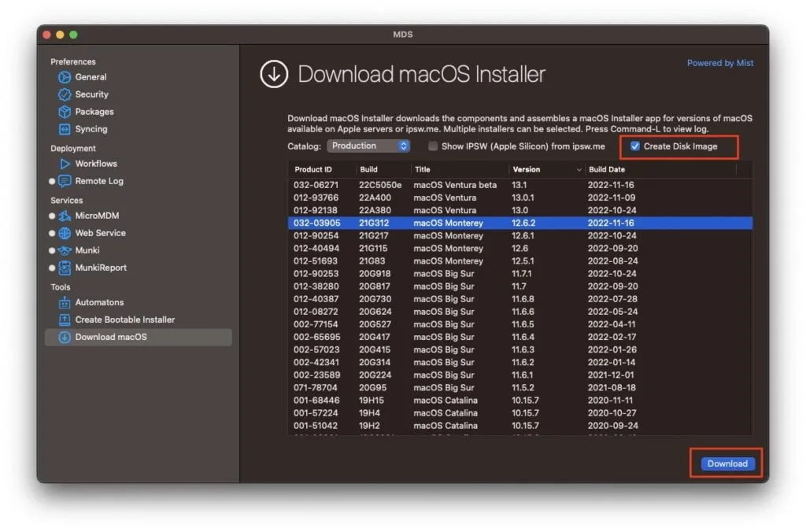Select Catalina row 001-57224
The image size is (806, 532).
tap(519, 413)
